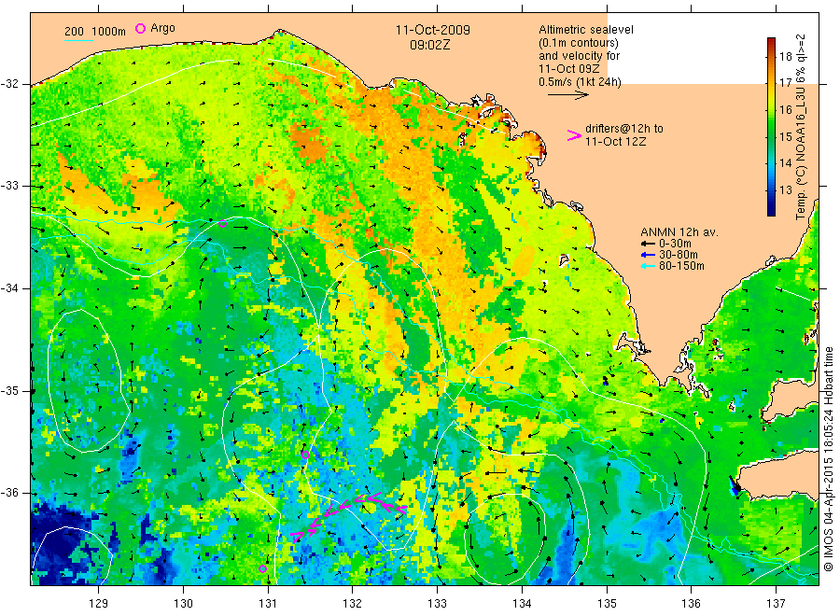The image size is (840, 616).
Task: Click the '14' value on temperature scale
Action: [785, 163]
